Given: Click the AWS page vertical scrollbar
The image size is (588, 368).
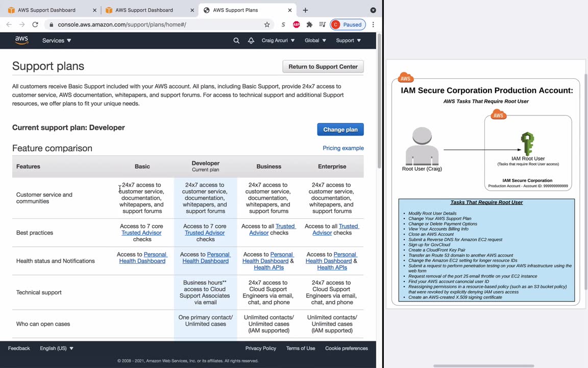Looking at the screenshot, I should 379,101.
